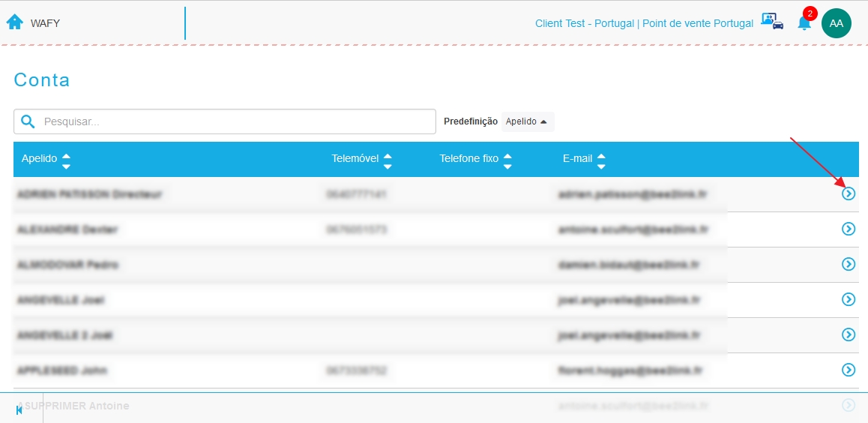Image resolution: width=868 pixels, height=423 pixels.
Task: Open the notifications bell
Action: [804, 23]
